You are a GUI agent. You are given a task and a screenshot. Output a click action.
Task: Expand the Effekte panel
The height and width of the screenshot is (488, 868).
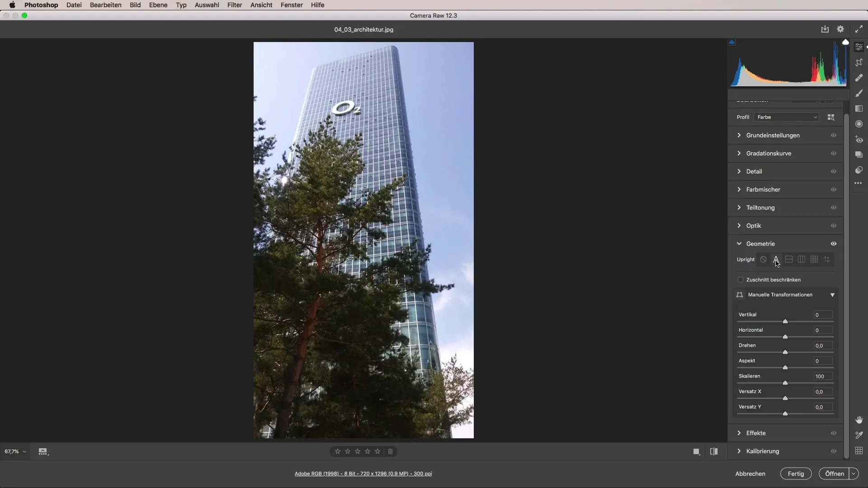pos(739,433)
